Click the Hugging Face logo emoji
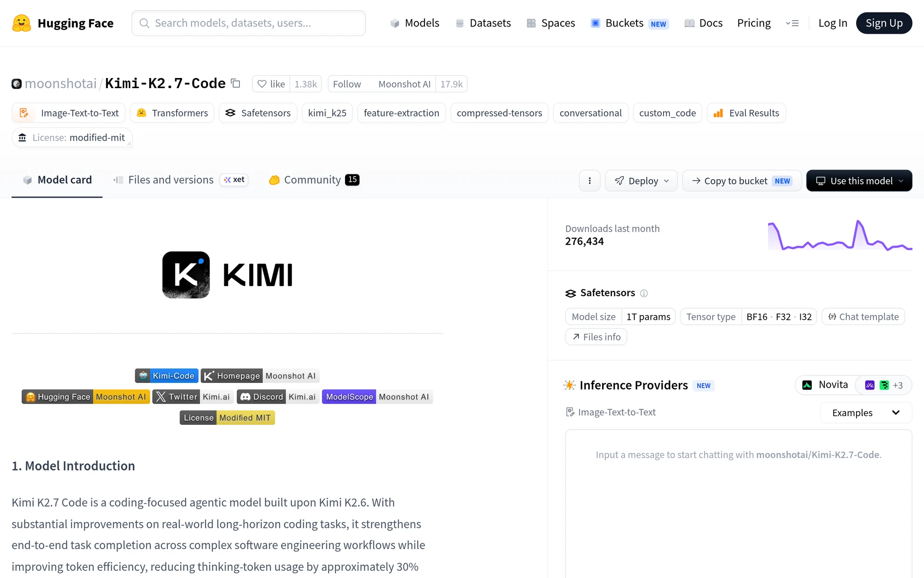The height and width of the screenshot is (578, 924). click(21, 23)
